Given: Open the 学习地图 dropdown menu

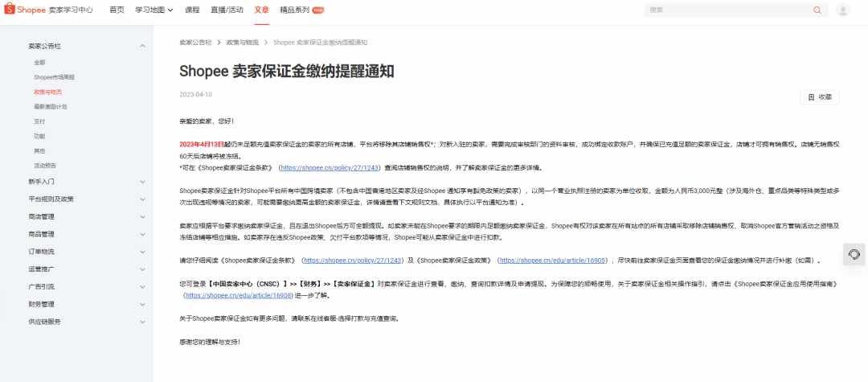Looking at the screenshot, I should click(x=154, y=10).
